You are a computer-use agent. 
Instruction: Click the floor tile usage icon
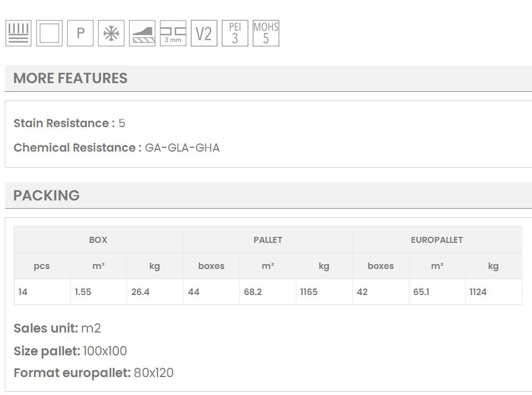point(18,34)
